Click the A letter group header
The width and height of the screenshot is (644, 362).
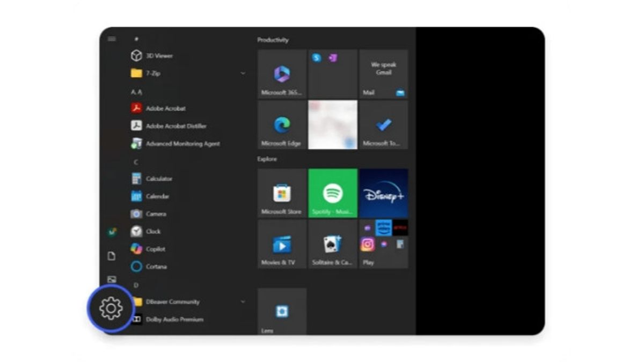(x=136, y=92)
